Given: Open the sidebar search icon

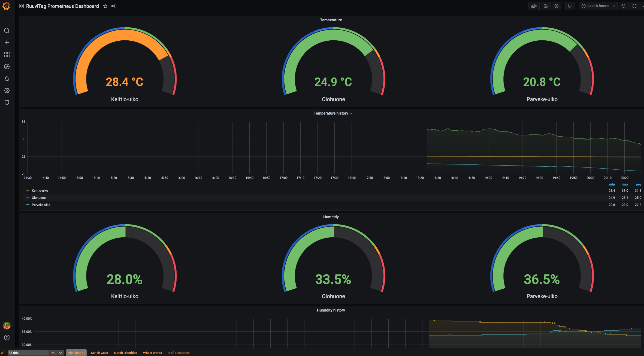Looking at the screenshot, I should pos(7,31).
